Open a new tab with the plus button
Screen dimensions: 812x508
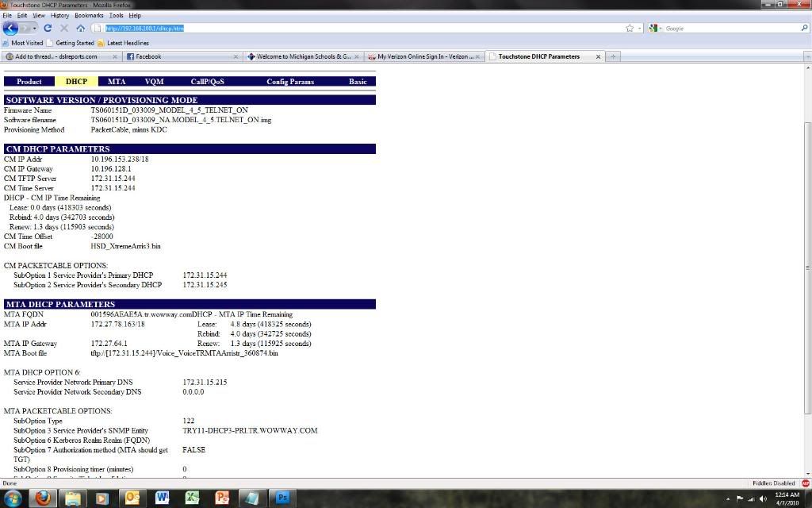(x=613, y=56)
